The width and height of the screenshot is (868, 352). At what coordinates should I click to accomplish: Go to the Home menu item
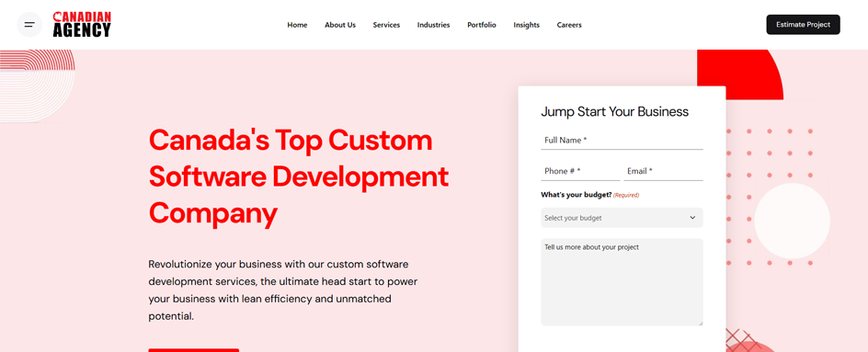pos(297,25)
